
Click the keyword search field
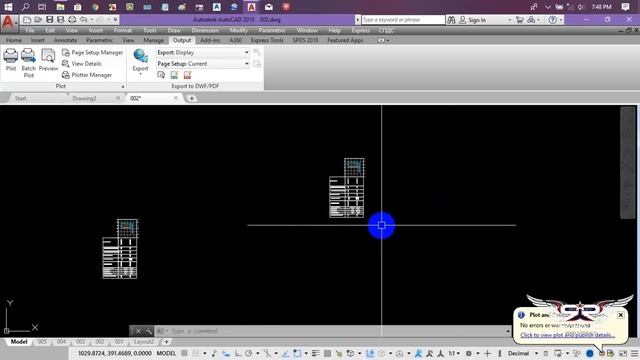(403, 20)
